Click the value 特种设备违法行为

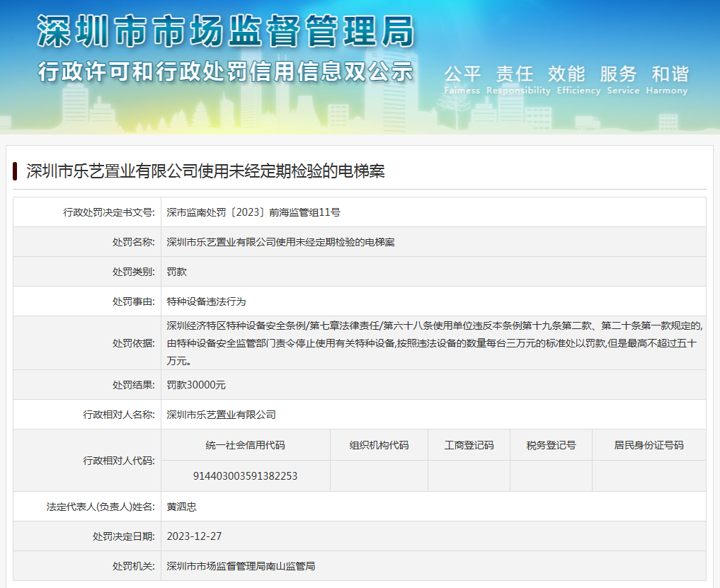click(206, 301)
